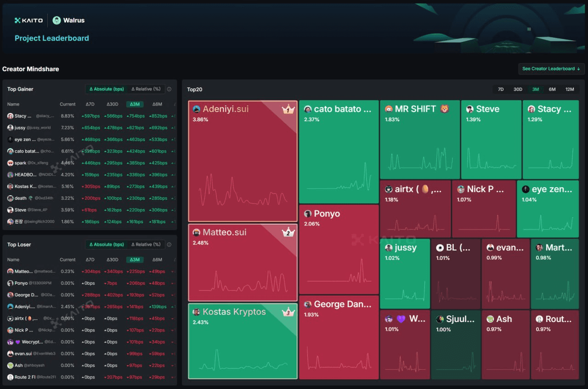Click the 304bps value in Matteo's row
This screenshot has height=389, width=588.
click(x=90, y=271)
